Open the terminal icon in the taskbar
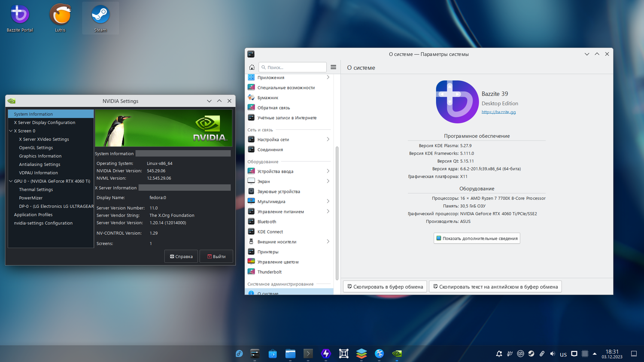Image resolution: width=644 pixels, height=362 pixels. (x=308, y=353)
